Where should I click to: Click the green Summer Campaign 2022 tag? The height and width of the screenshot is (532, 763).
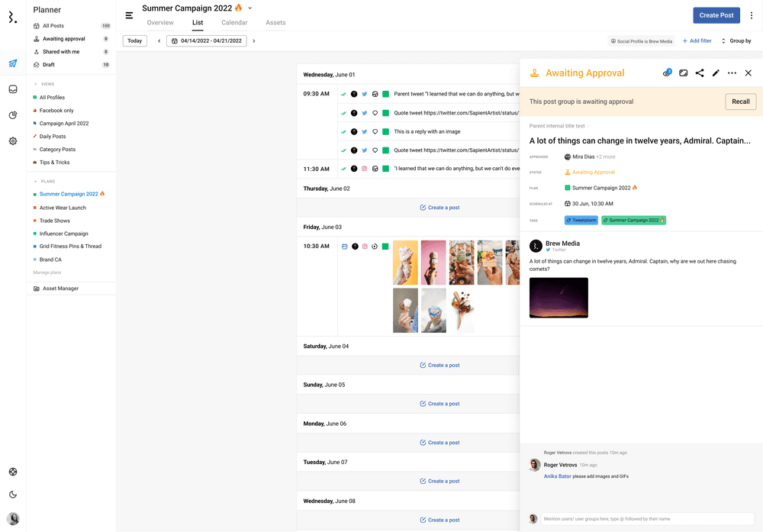point(633,221)
